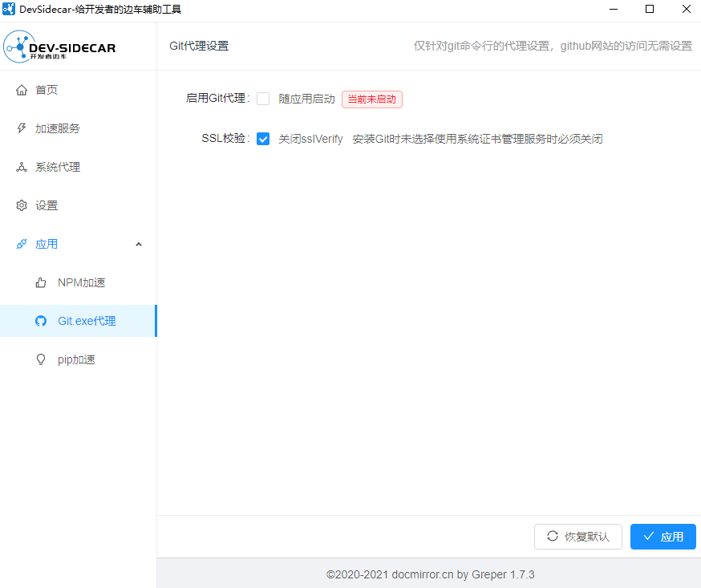The width and height of the screenshot is (701, 588).
Task: Click the refresh icon in 恢复默认 button
Action: (553, 536)
